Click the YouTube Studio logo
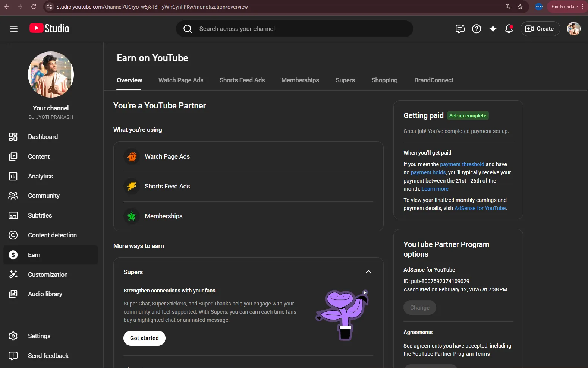 pos(49,28)
